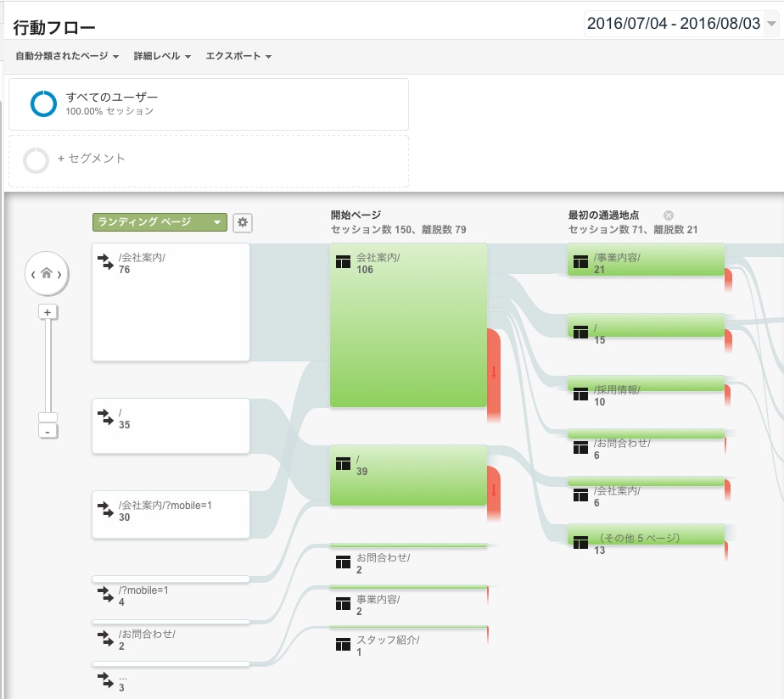Click the arrow beside the date range

771,24
